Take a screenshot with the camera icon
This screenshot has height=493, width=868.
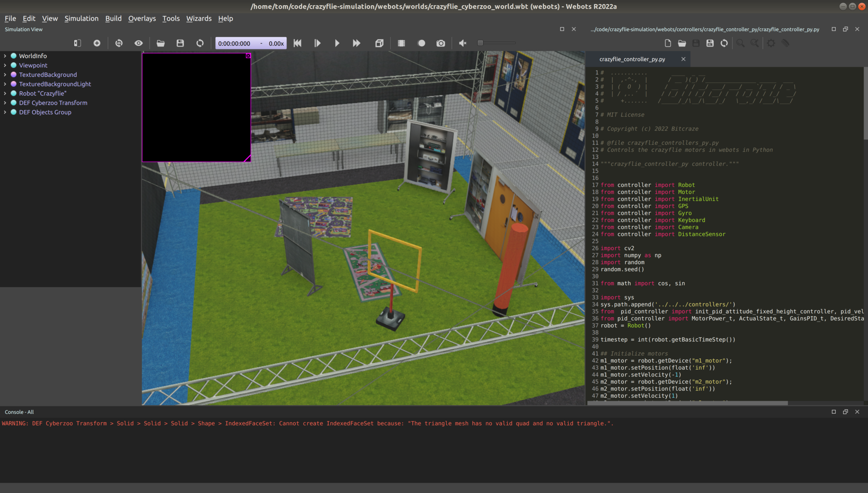(x=441, y=43)
